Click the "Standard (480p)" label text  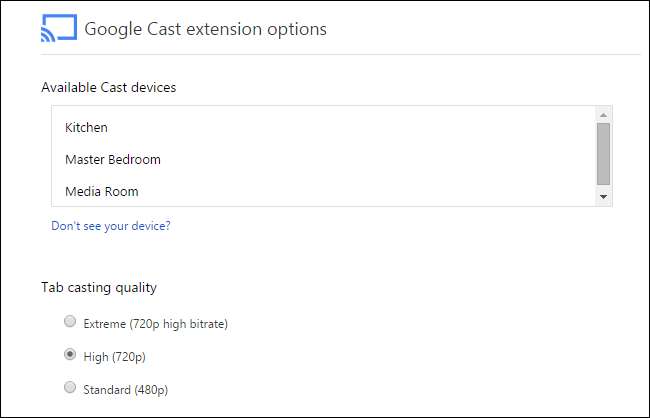(x=133, y=388)
